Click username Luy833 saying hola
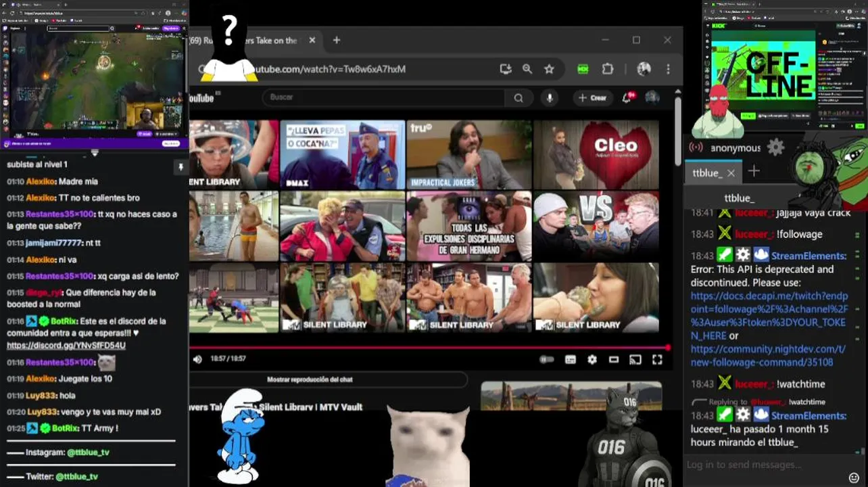Viewport: 868px width, 487px height. click(41, 395)
